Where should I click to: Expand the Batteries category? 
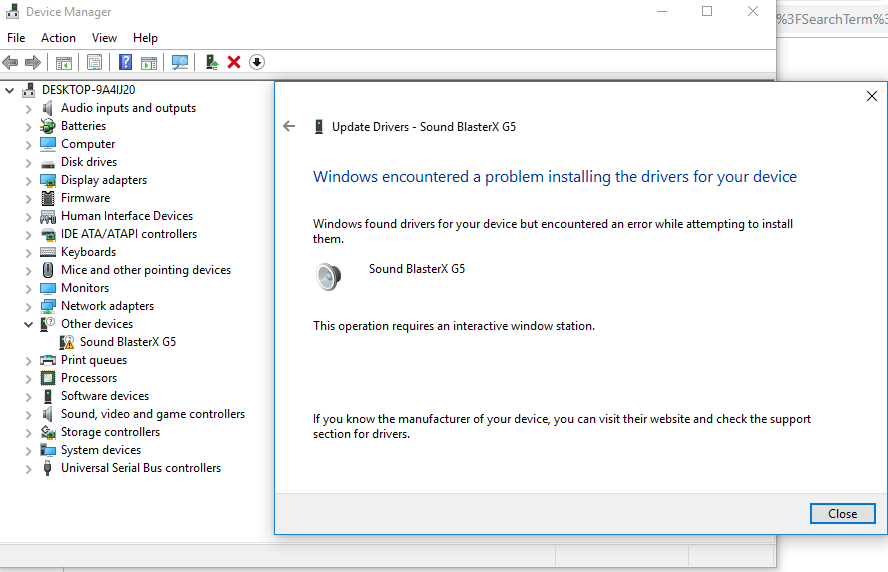(28, 127)
